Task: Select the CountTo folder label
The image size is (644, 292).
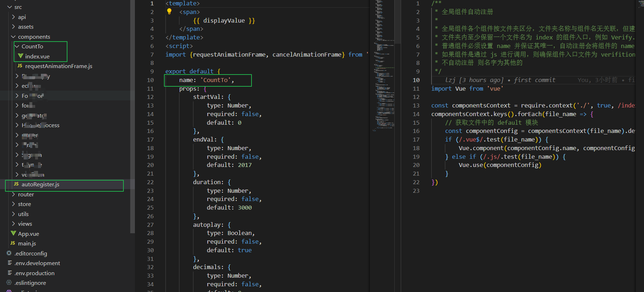Action: point(32,47)
